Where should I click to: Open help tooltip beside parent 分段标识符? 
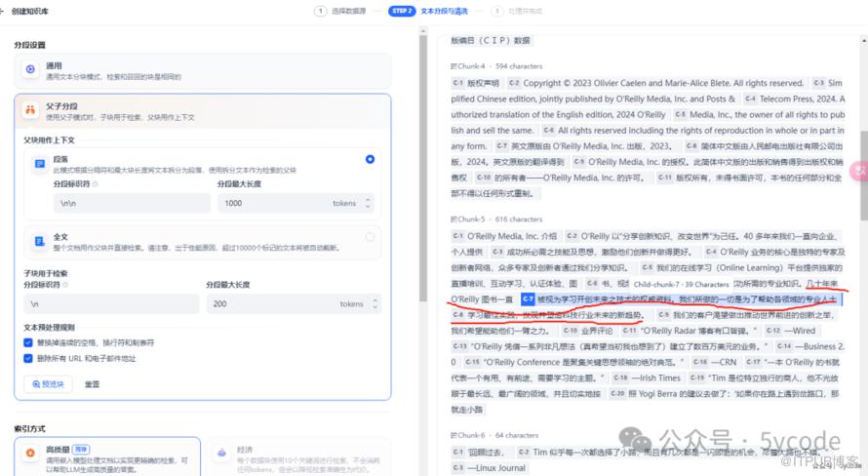click(x=96, y=183)
